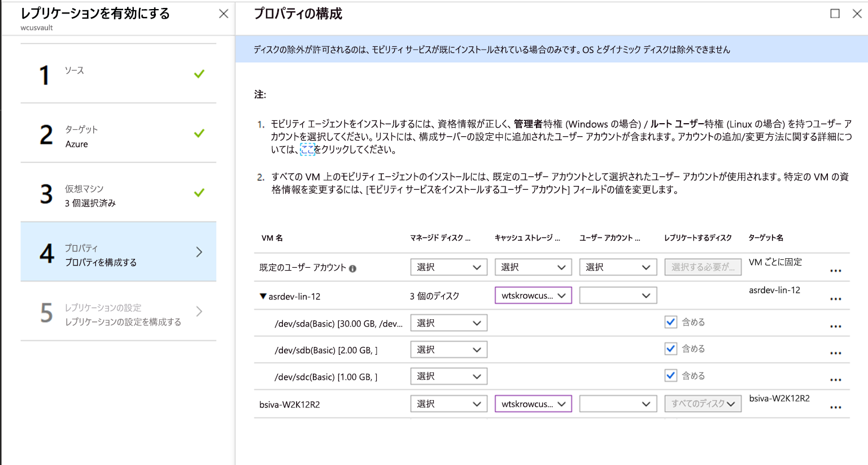
Task: Open disk type dropdown for /dev/sda
Action: click(x=448, y=323)
